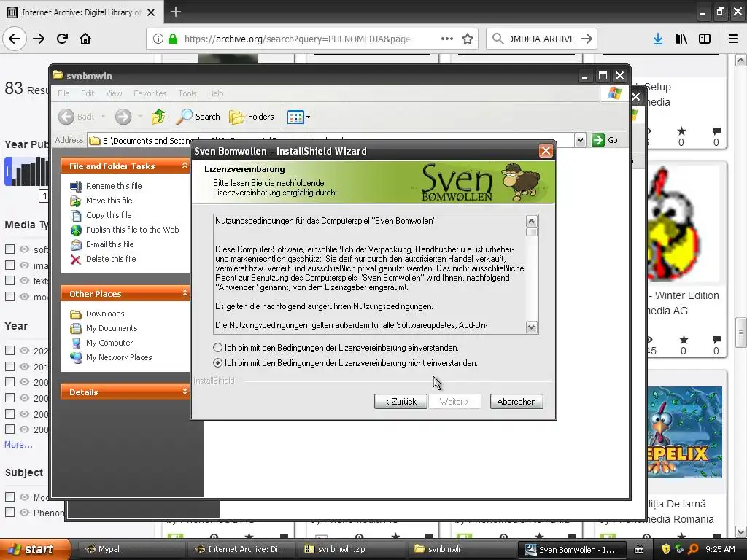Click the Abbrechen button
The width and height of the screenshot is (747, 560).
(516, 402)
